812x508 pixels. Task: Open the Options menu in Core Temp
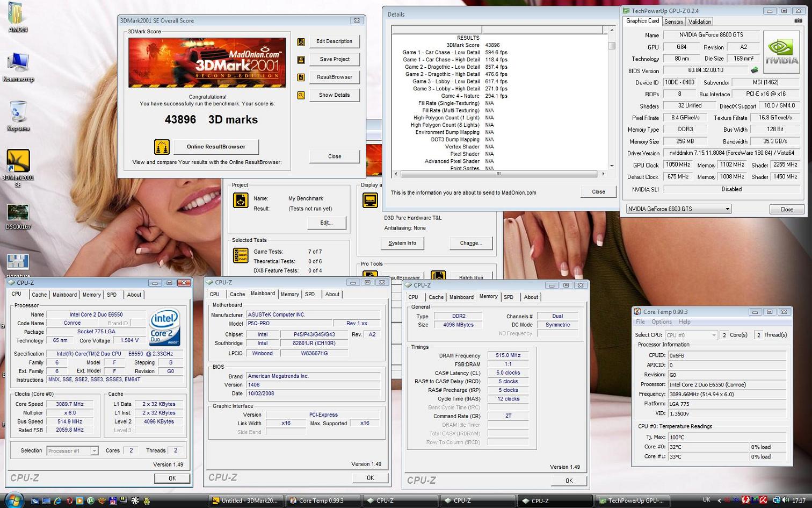661,322
